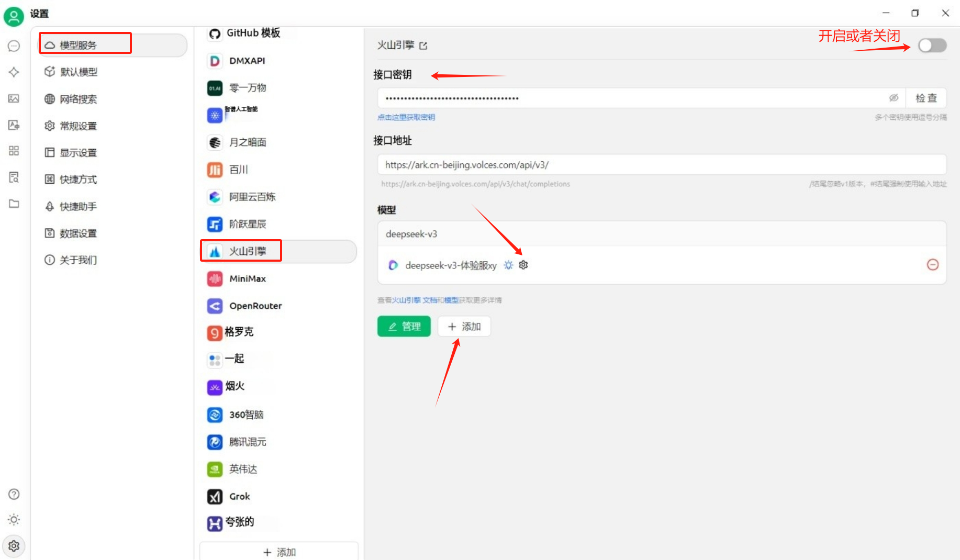Viewport: 960px width, 560px height.
Task: Show the API key with eye icon
Action: [x=894, y=98]
